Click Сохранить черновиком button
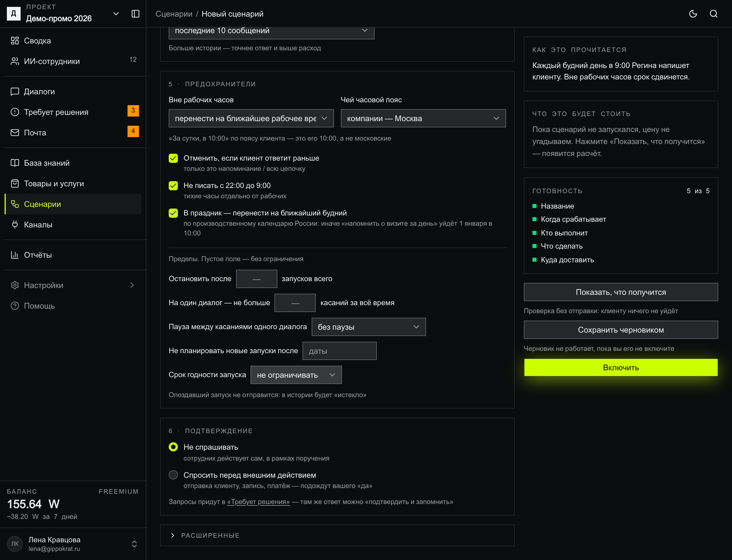 [621, 330]
